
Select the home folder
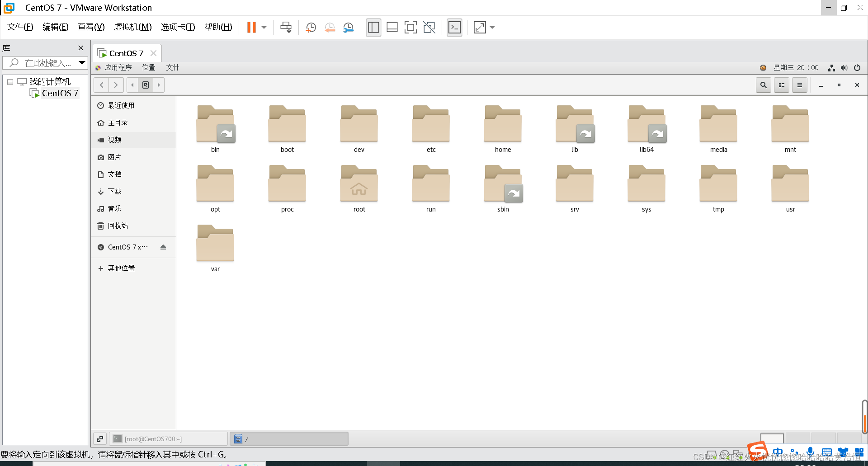[503, 129]
